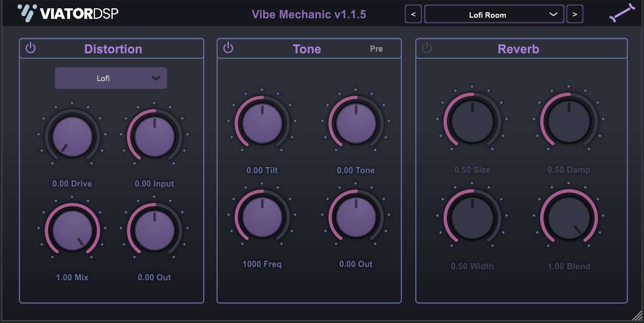Click the Tilt knob

(262, 121)
